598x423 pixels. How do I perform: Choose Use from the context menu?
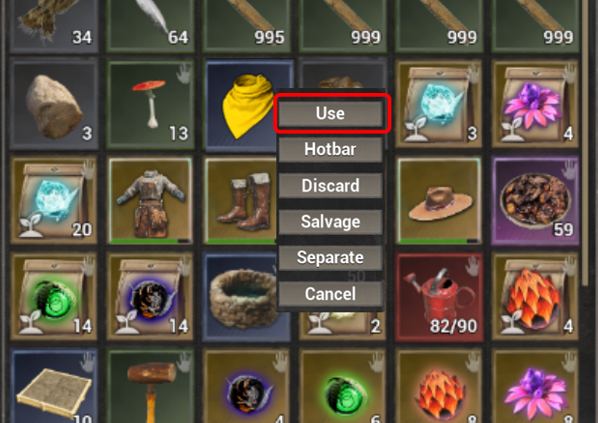point(331,113)
